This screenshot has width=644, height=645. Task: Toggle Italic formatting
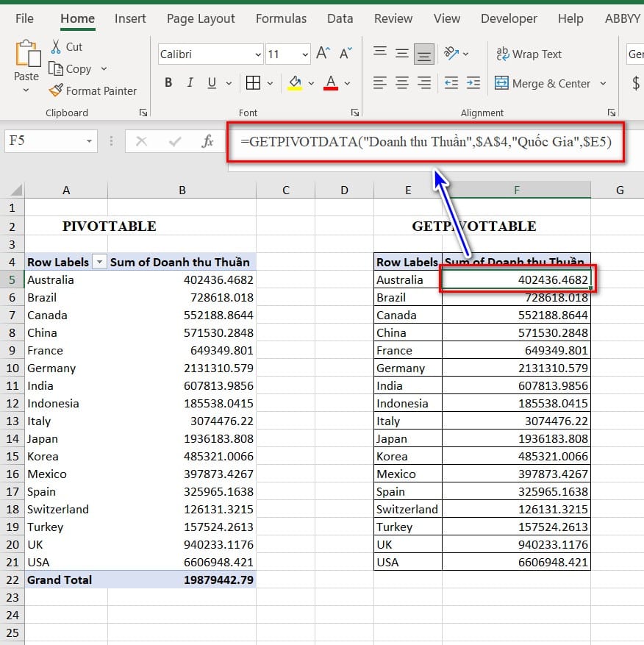[190, 82]
